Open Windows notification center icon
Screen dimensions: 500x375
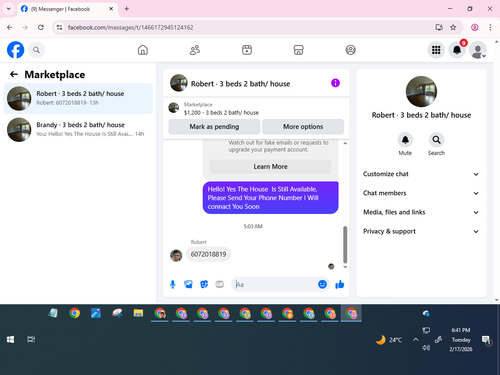486,340
